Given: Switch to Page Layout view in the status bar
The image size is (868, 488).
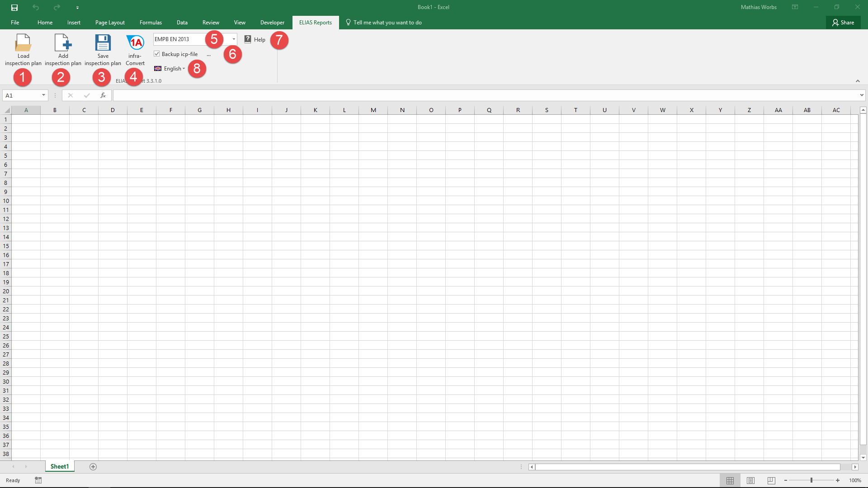Looking at the screenshot, I should [750, 480].
